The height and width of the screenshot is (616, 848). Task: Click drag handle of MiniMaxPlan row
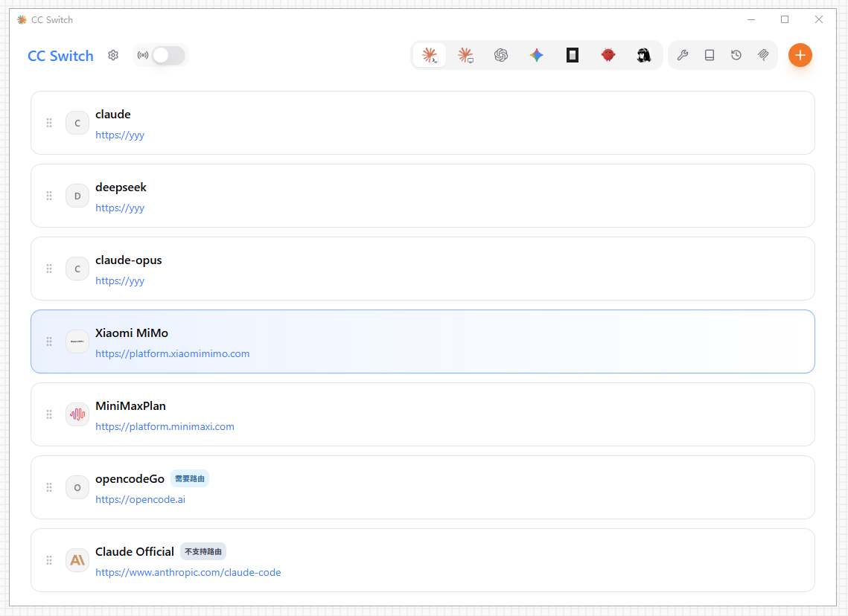[49, 414]
